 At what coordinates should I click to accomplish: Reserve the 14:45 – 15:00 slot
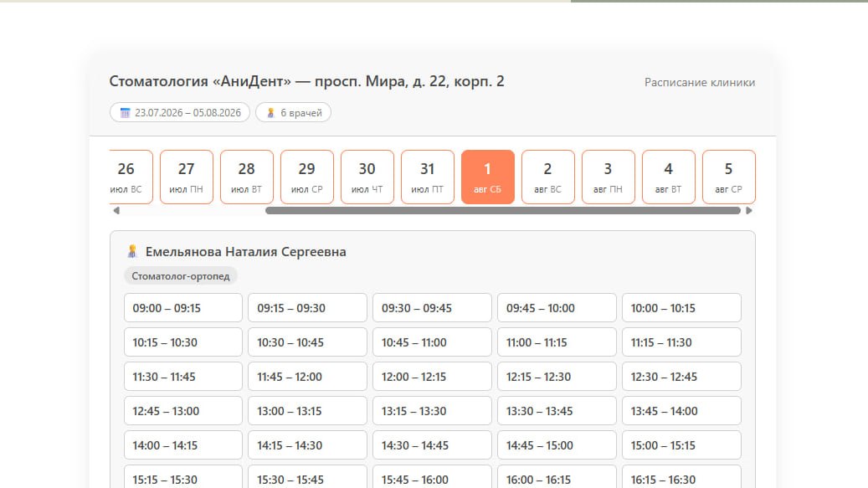click(557, 444)
